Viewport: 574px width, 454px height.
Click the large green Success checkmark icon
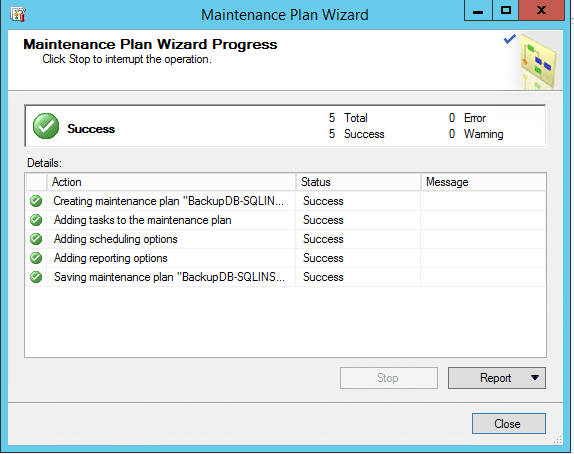coord(46,126)
